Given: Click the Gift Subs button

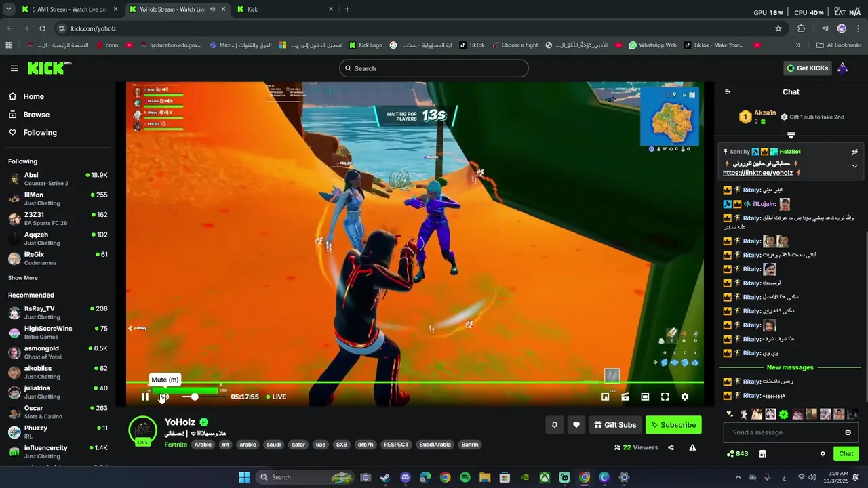Looking at the screenshot, I should 615,425.
